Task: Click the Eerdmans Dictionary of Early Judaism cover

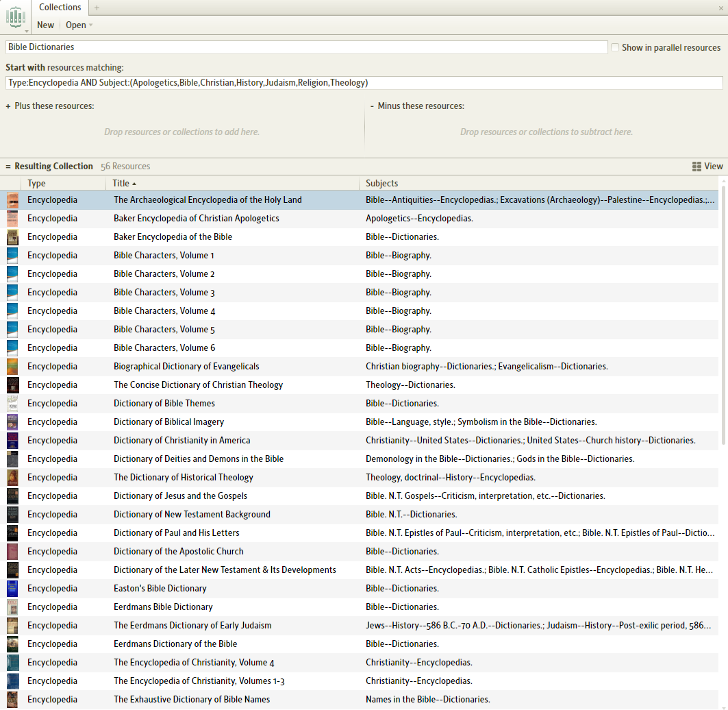Action: [12, 626]
